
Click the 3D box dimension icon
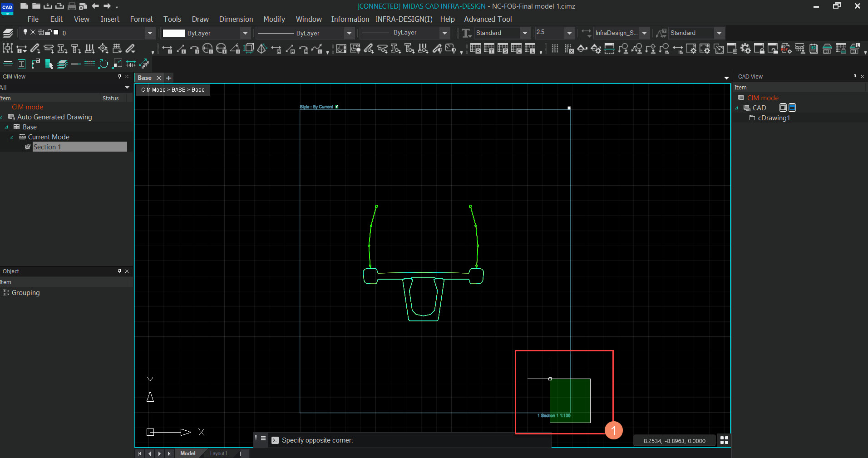click(249, 48)
